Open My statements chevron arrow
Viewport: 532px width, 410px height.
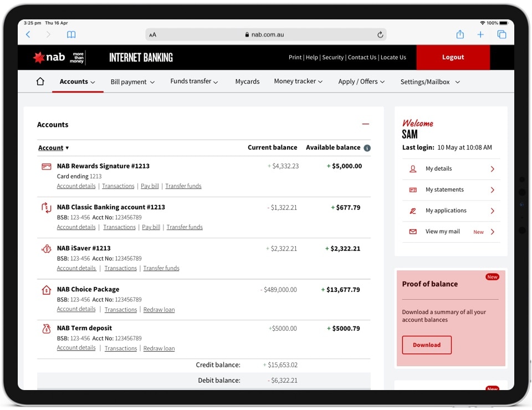[492, 190]
